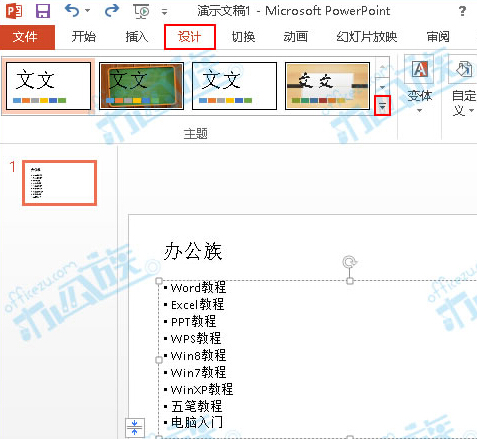
Task: Select the green chalkboard theme thumbnail
Action: pyautogui.click(x=141, y=86)
